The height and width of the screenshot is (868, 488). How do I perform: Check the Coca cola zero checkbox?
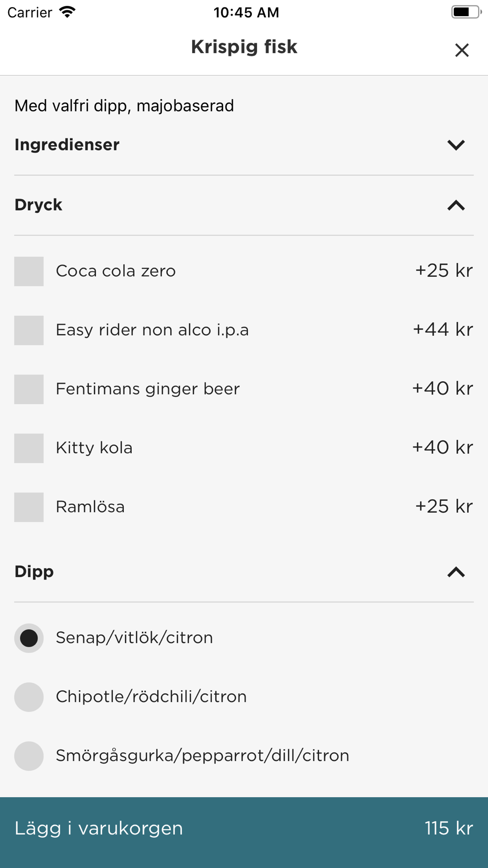[x=29, y=271]
